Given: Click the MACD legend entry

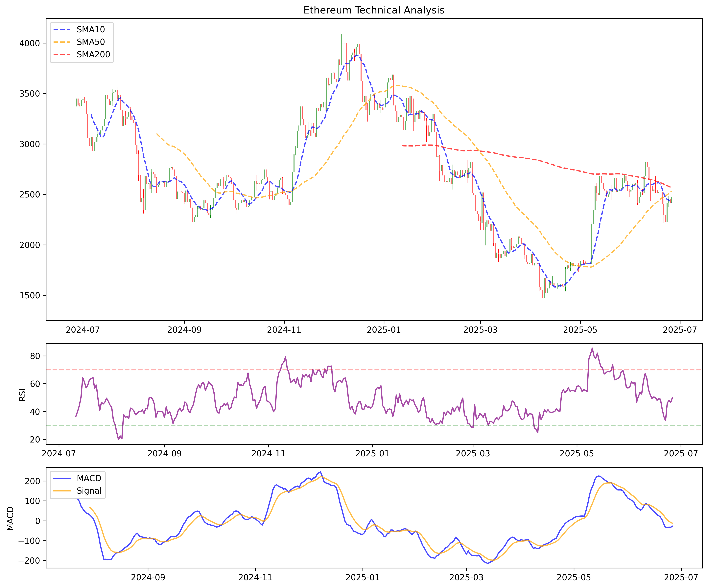Looking at the screenshot, I should [x=89, y=479].
